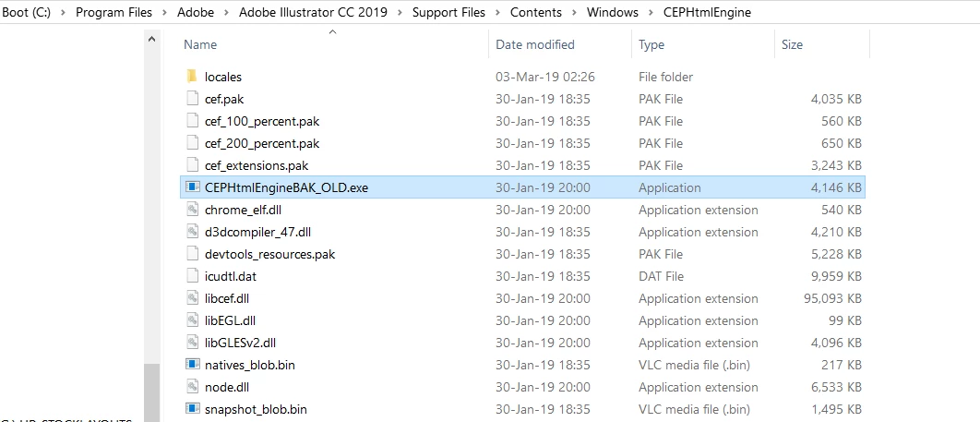Viewport: 980px width, 422px height.
Task: Go to Support Files in breadcrumb
Action: click(448, 13)
